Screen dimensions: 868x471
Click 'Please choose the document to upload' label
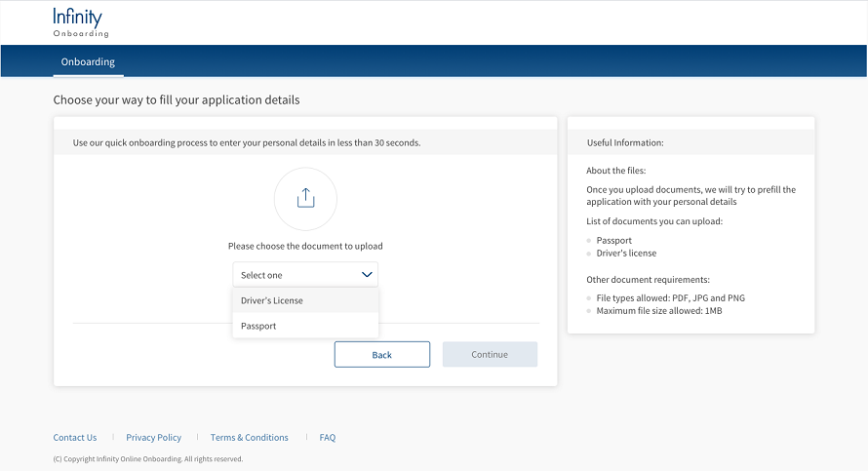(x=305, y=246)
